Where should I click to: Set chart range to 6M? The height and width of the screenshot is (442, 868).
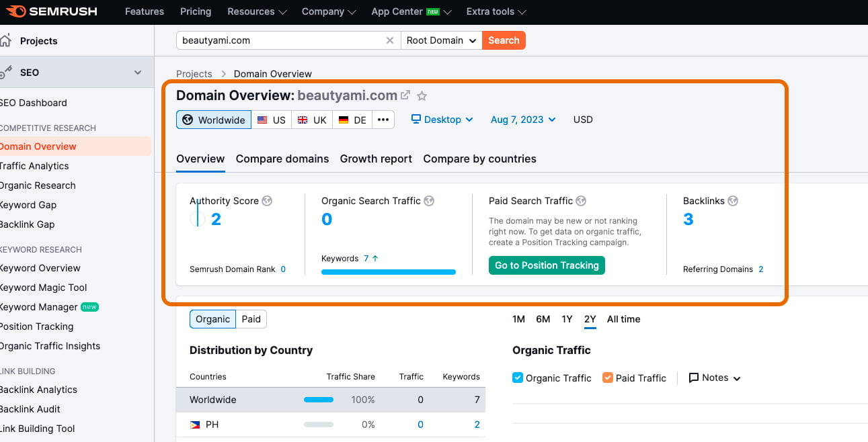pos(543,319)
